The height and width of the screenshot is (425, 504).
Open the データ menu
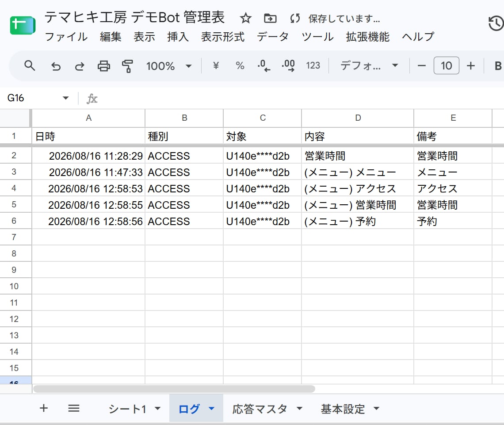point(273,37)
